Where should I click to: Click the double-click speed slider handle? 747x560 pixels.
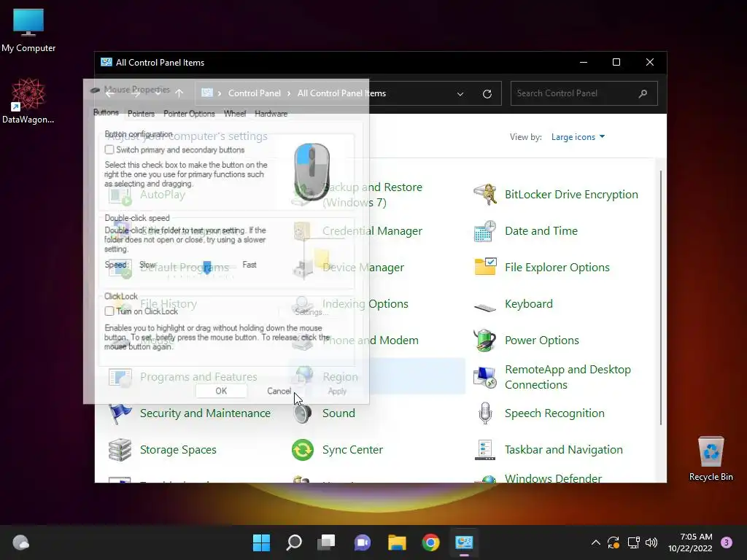click(206, 267)
